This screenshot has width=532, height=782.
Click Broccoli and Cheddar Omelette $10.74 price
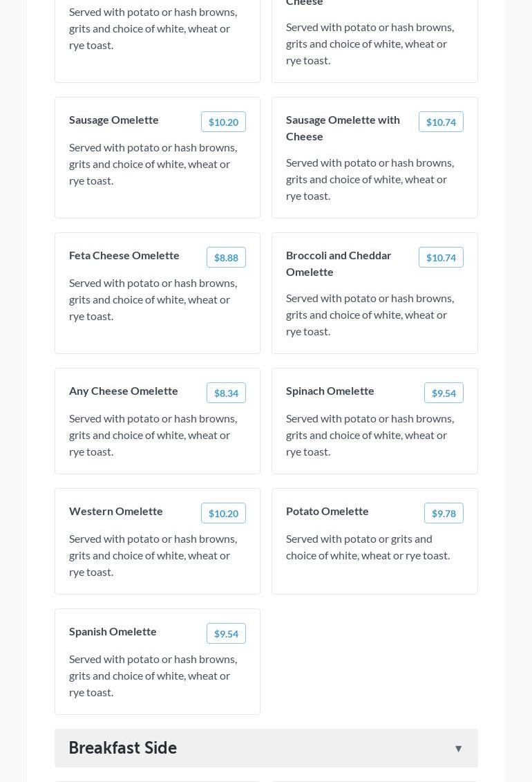pyautogui.click(x=441, y=257)
